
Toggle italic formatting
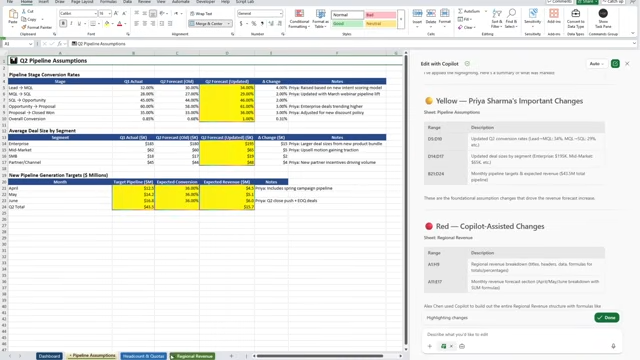tap(71, 24)
